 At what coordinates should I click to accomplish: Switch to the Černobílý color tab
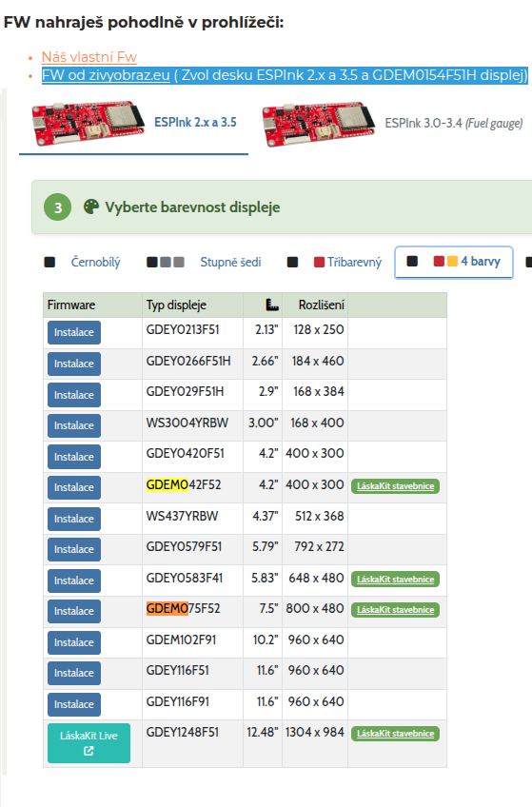point(82,263)
